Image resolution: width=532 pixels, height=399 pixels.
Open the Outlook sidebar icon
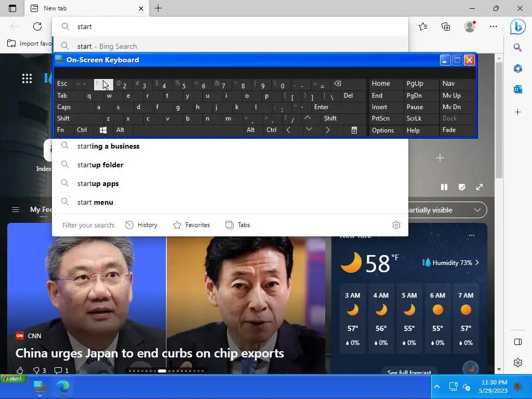518,89
